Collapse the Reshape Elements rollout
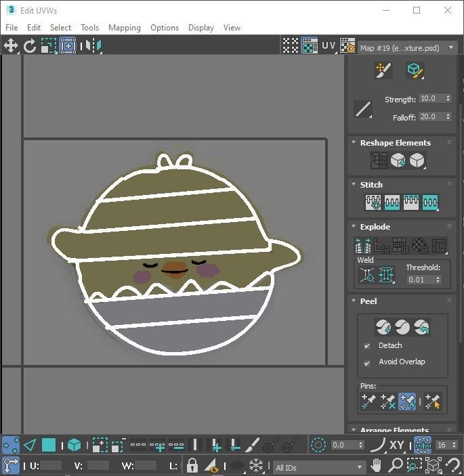 354,142
